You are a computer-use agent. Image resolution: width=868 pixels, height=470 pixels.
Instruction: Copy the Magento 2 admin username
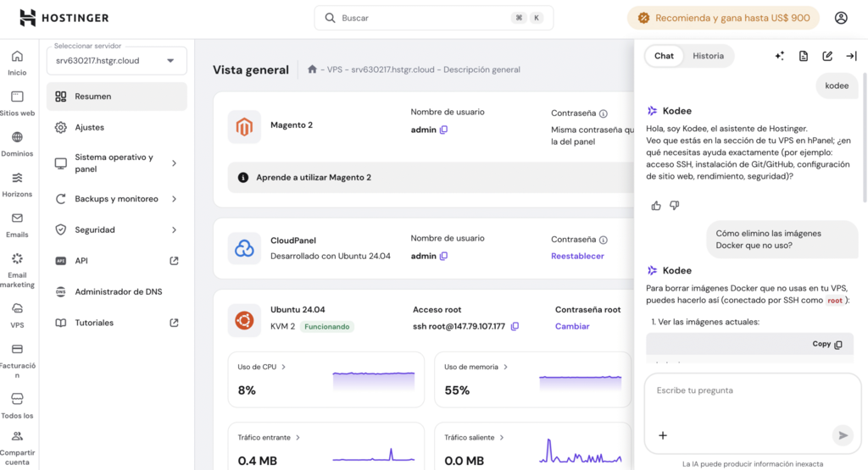tap(443, 130)
